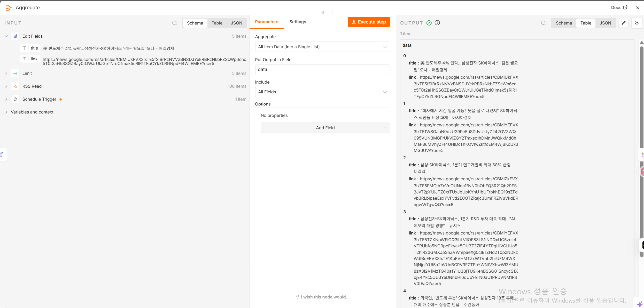Click output item 1 link URL text
The image size is (644, 308).
(466, 137)
